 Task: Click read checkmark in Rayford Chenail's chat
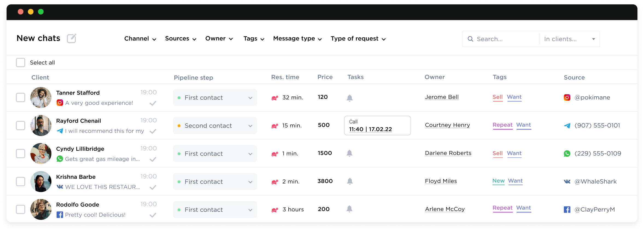153,131
